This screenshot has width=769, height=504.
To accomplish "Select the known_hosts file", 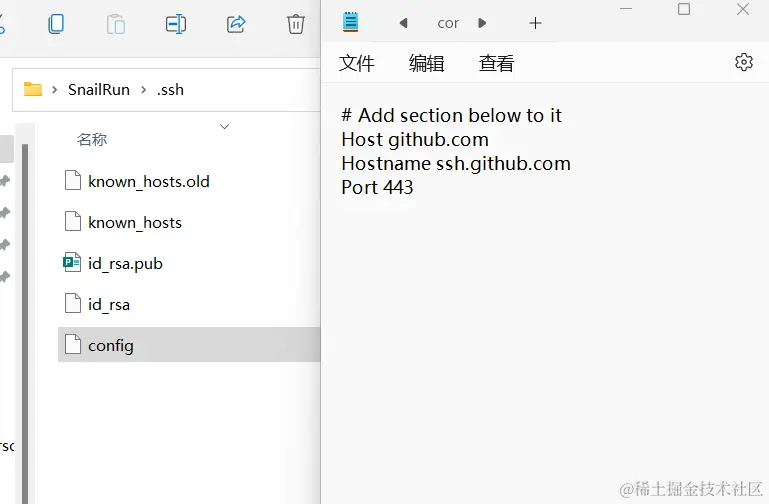I will (189, 223).
